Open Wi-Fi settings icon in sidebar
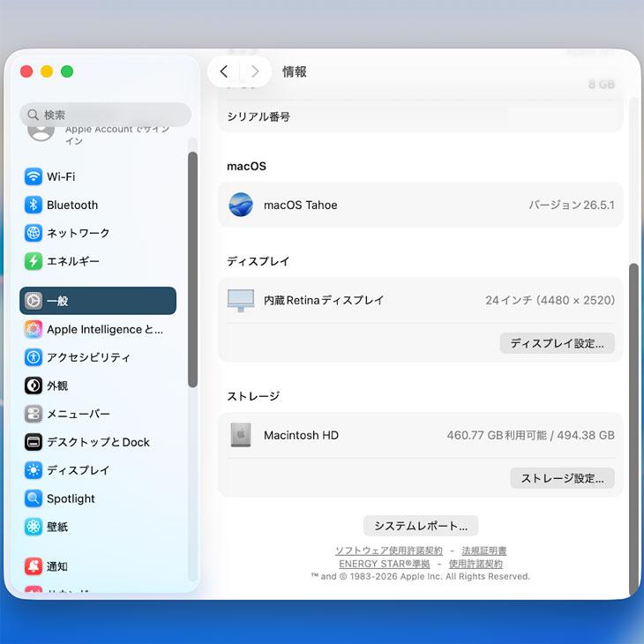This screenshot has height=644, width=644. tap(34, 176)
